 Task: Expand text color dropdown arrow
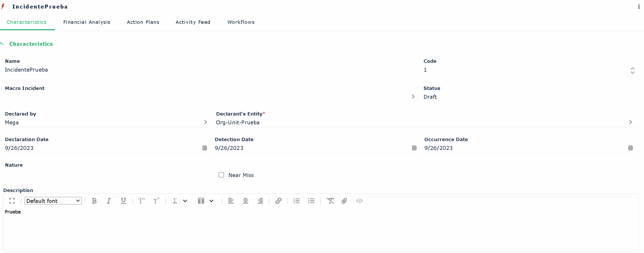pyautogui.click(x=185, y=201)
